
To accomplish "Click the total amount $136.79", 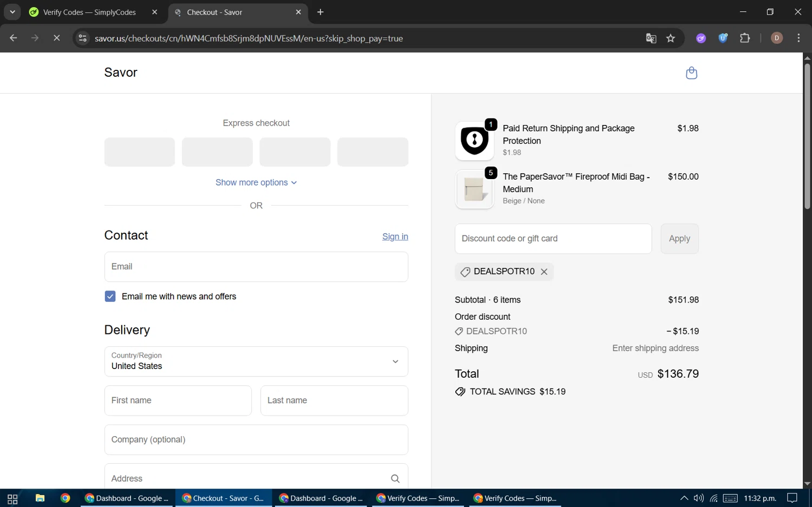I will pos(678,374).
